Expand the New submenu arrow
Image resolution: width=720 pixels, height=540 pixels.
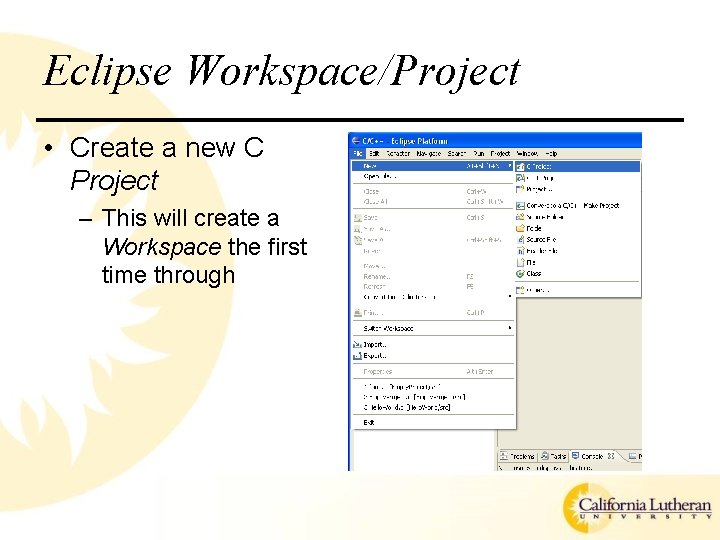[510, 166]
